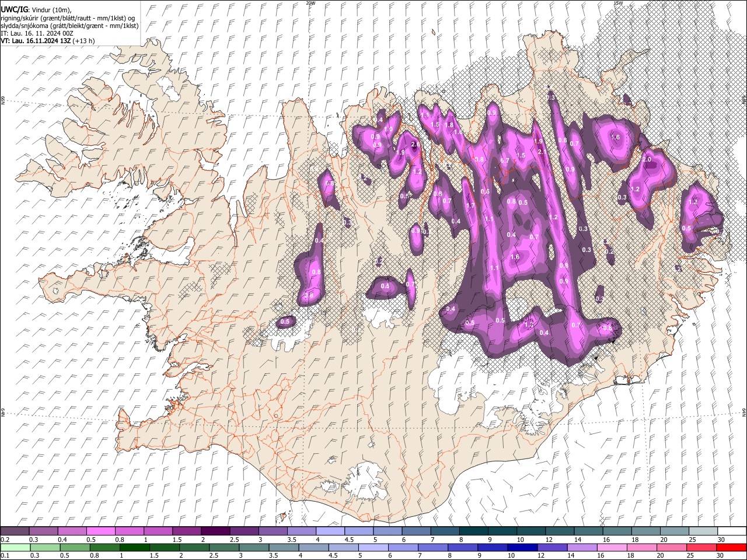This screenshot has width=747, height=560.
Task: Click the 'UWC/IG' title text
Action: click(x=13, y=10)
